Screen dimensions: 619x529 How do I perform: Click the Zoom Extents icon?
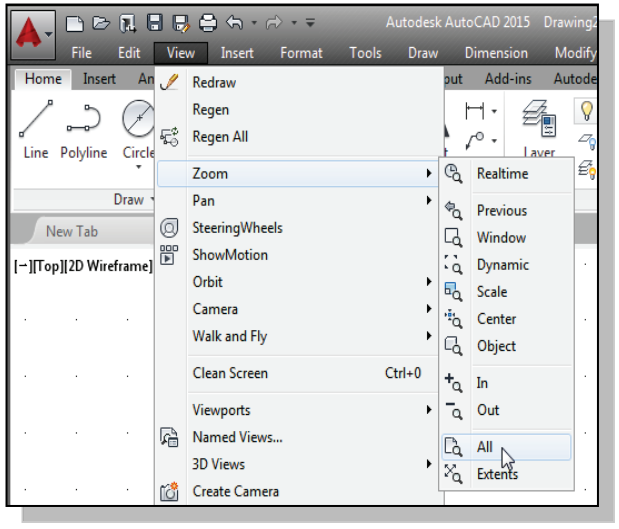453,474
